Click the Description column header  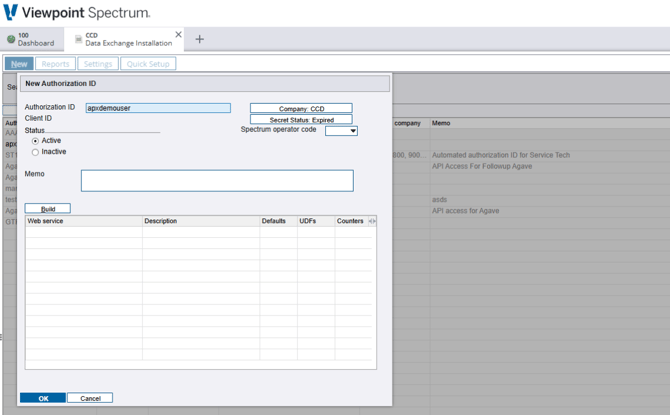click(201, 221)
